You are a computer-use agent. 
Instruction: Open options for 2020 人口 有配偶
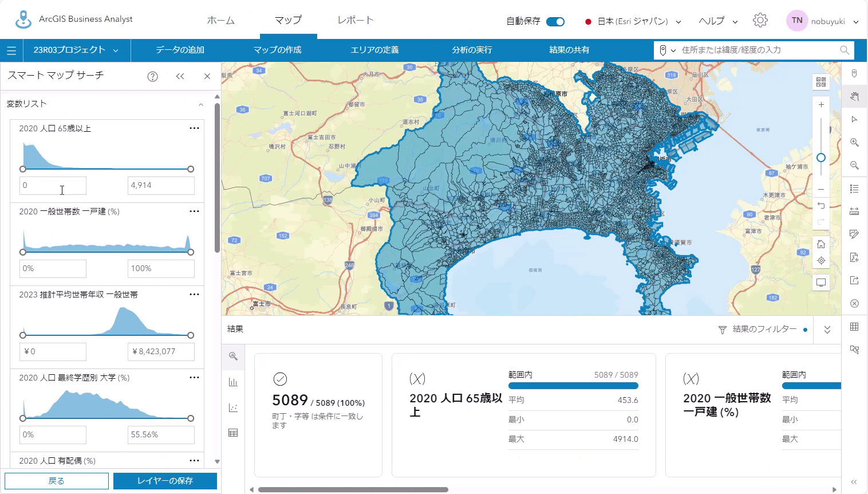(x=194, y=461)
